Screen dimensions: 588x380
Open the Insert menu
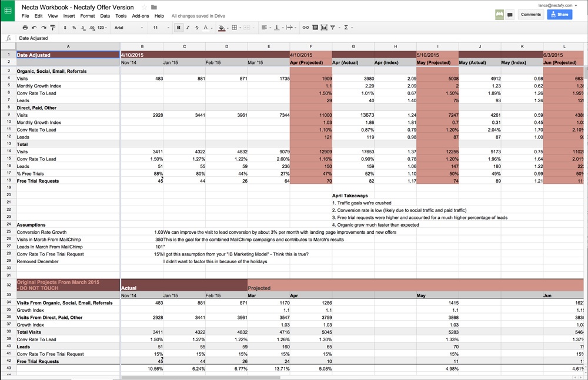click(69, 16)
